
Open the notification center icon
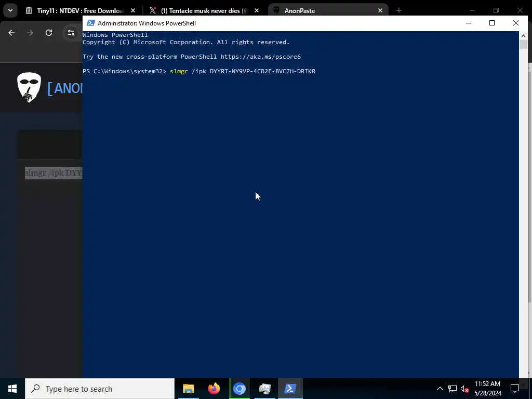coord(515,389)
